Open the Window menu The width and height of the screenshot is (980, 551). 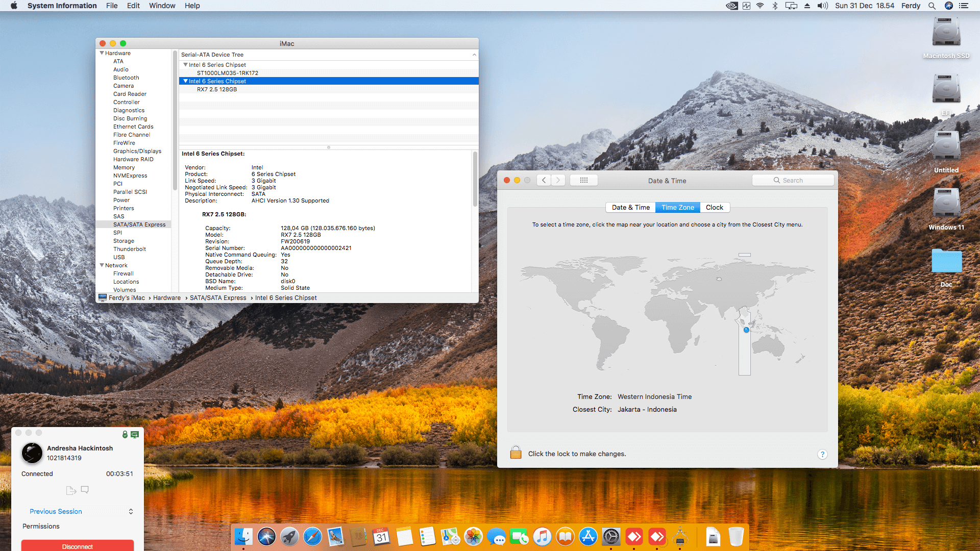(x=162, y=6)
